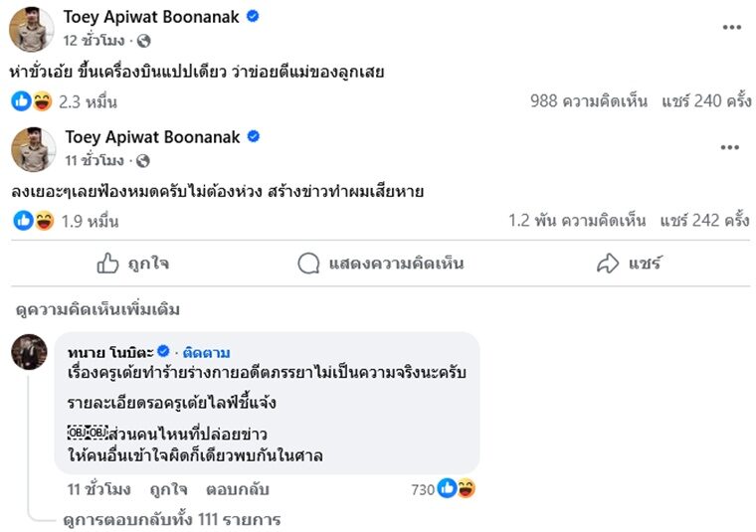This screenshot has width=756, height=532.
Task: Click the reaction icons on the comment (730)
Action: 457,488
